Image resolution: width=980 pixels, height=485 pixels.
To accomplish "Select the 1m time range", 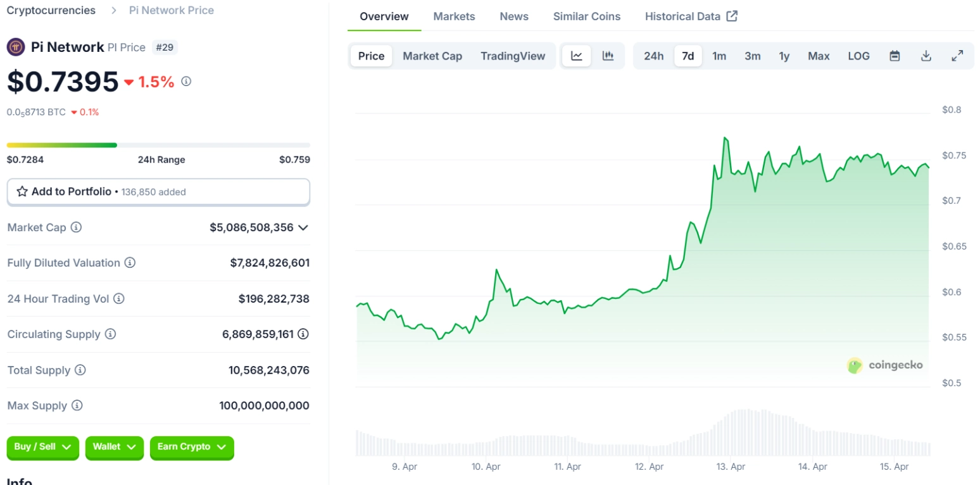I will [x=719, y=56].
